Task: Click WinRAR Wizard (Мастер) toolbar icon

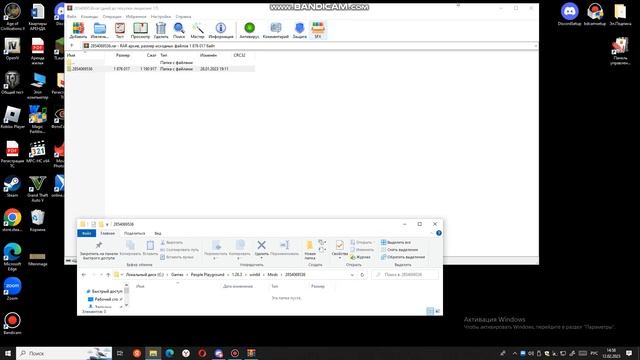Action: click(198, 31)
